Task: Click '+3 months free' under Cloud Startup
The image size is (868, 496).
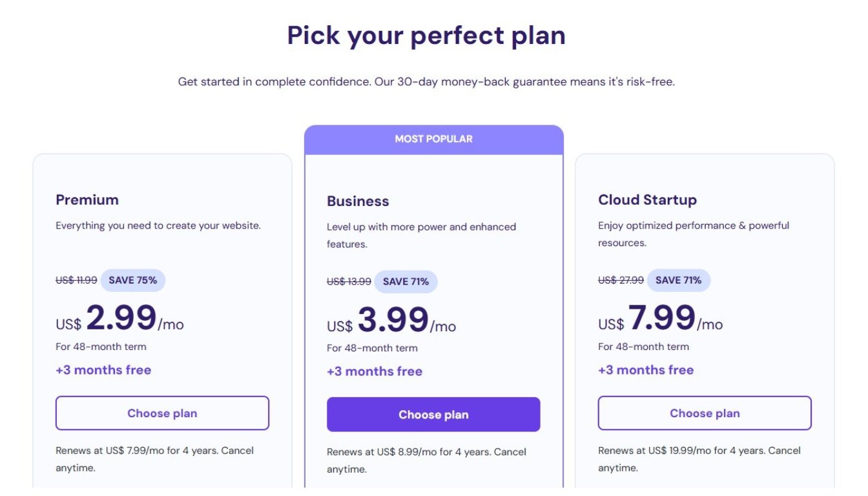Action: point(646,370)
